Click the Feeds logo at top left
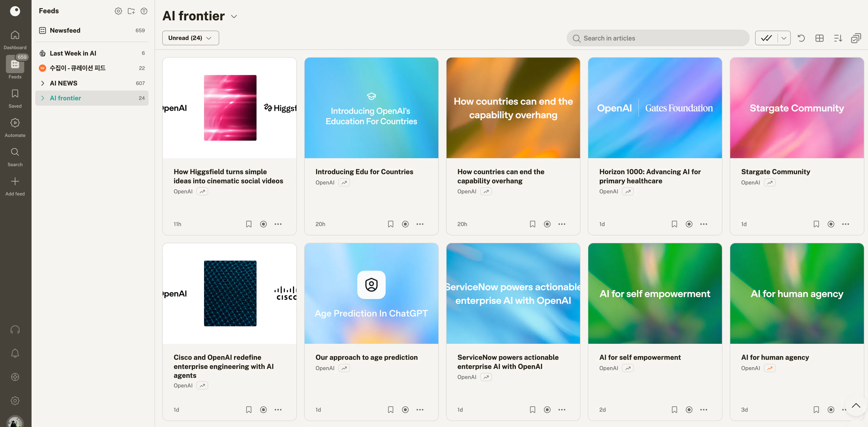Screen dimensions: 868x427 (x=15, y=11)
